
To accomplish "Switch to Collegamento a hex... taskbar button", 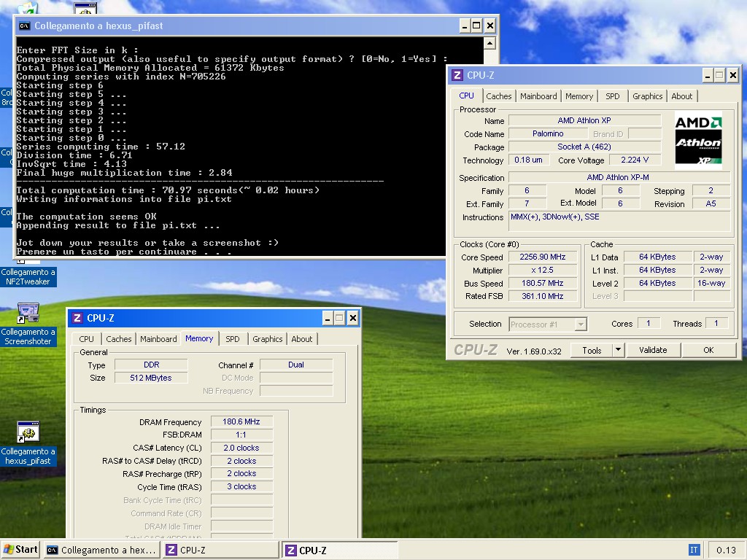I will click(101, 550).
